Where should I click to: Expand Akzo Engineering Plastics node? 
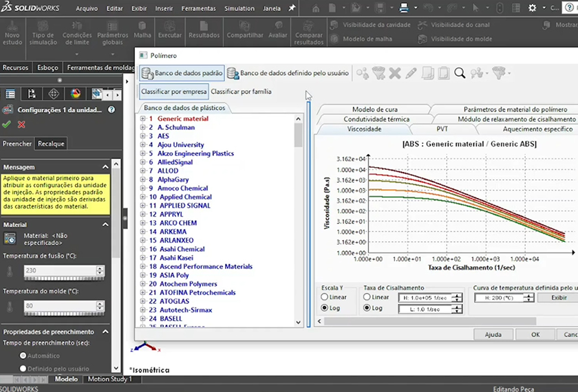142,153
